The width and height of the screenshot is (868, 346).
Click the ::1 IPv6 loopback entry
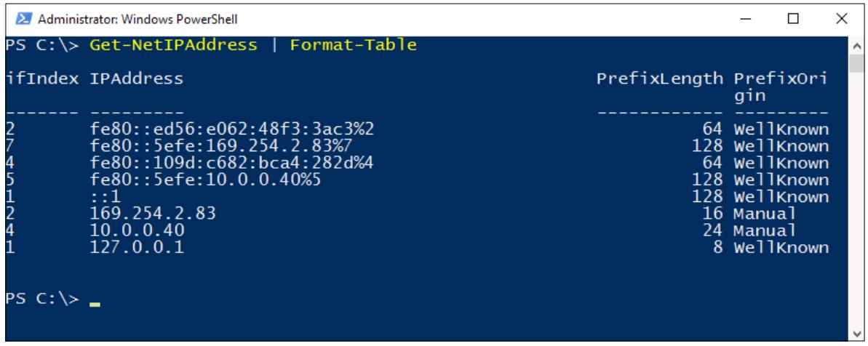(105, 197)
